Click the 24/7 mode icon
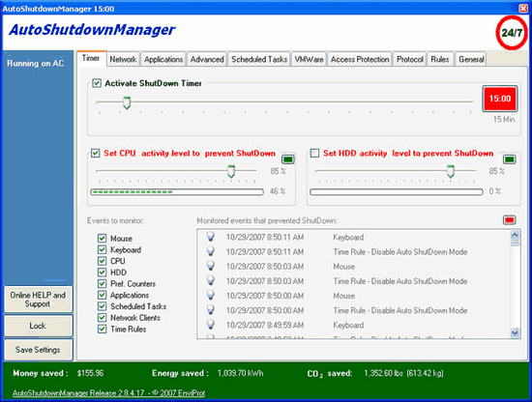Image resolution: width=532 pixels, height=402 pixels. coord(512,33)
